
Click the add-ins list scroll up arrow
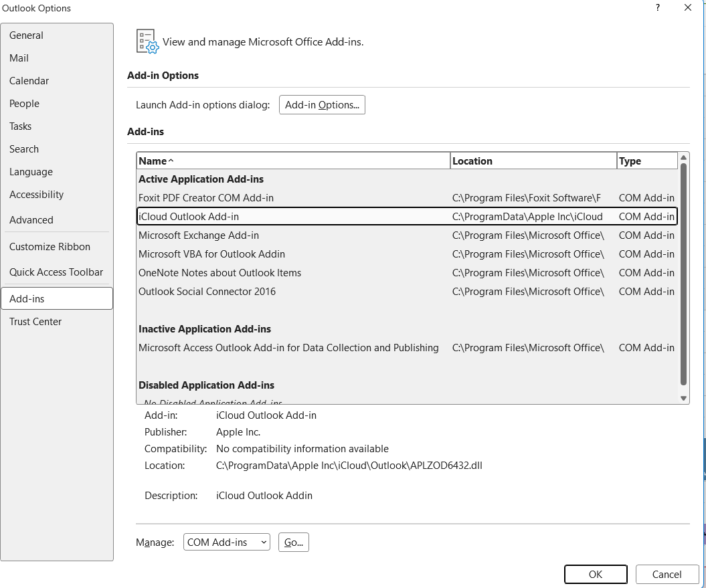coord(683,158)
